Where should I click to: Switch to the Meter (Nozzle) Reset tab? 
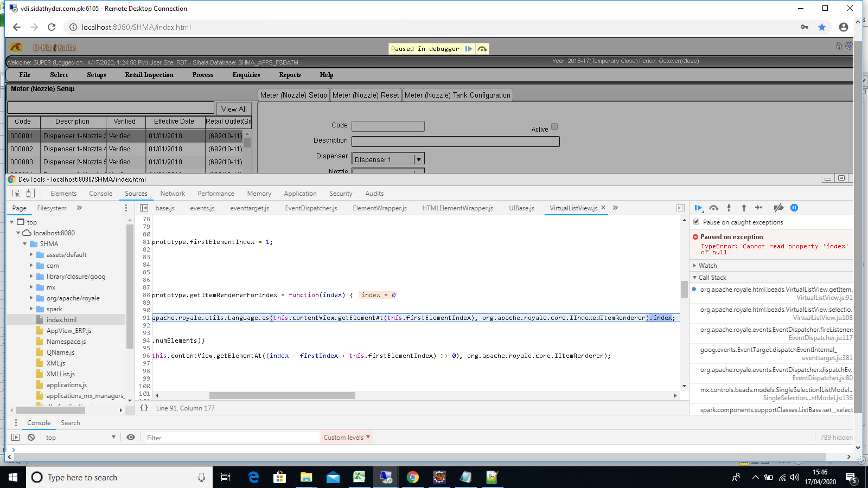(x=366, y=94)
